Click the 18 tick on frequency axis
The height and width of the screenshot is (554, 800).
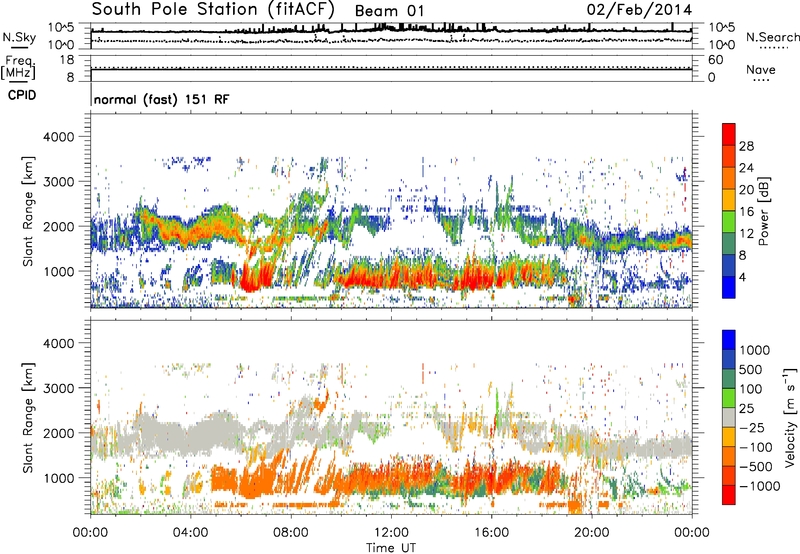[67, 60]
